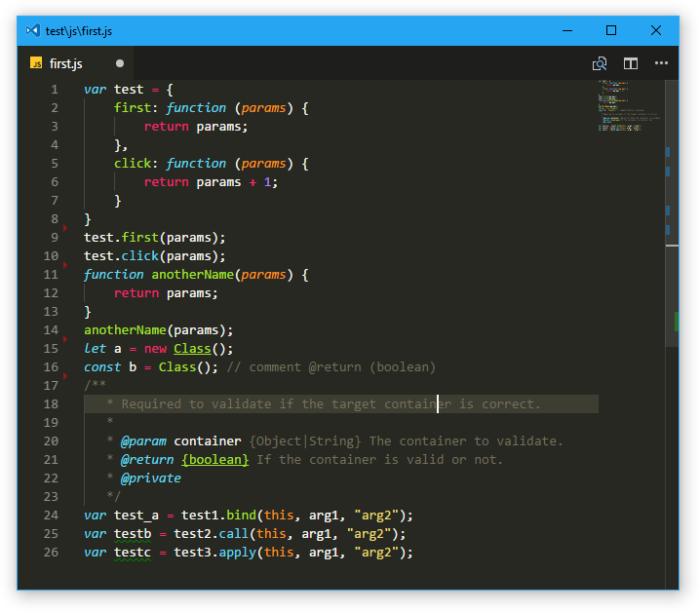
Task: Click 'click' property name on line 5
Action: tap(133, 164)
